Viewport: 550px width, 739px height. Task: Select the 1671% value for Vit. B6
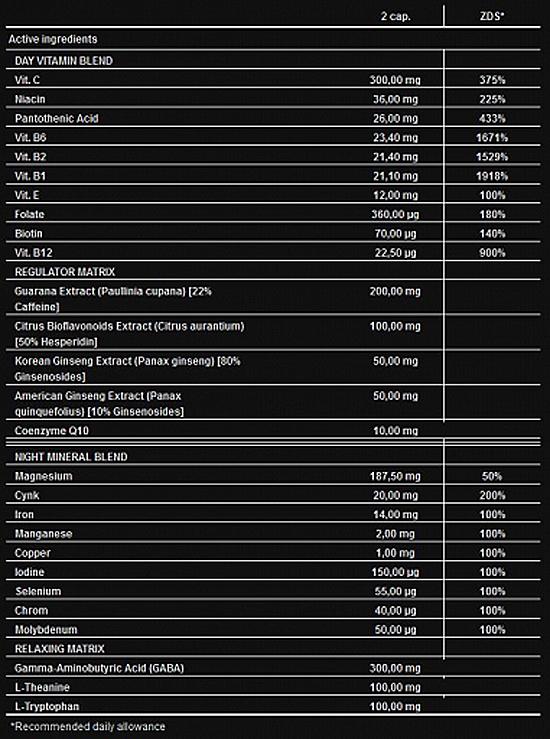pyautogui.click(x=492, y=138)
